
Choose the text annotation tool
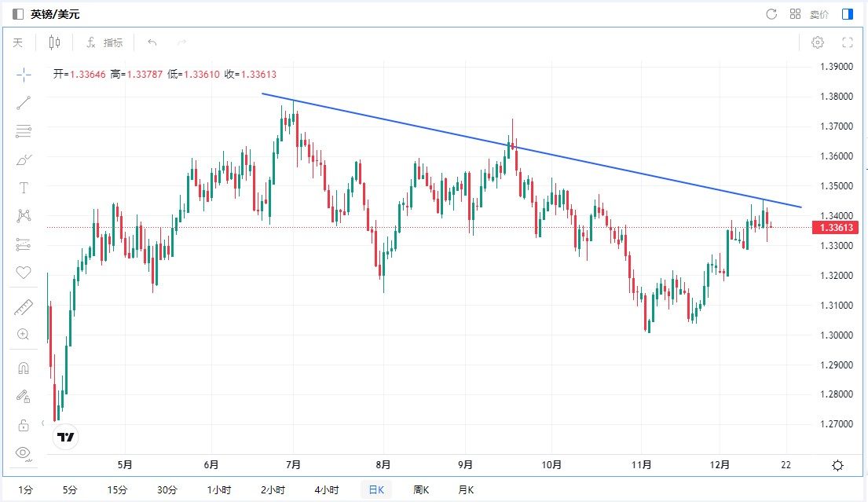coord(24,188)
